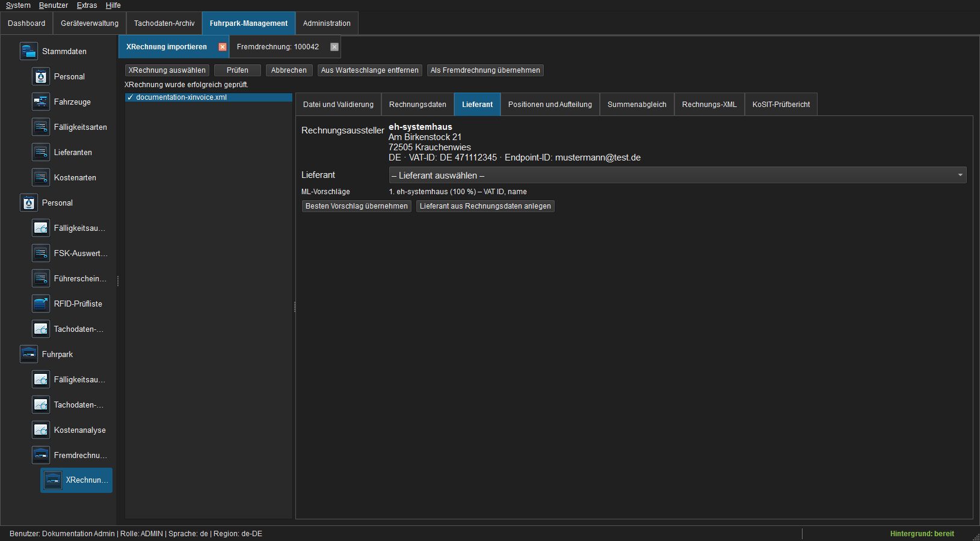This screenshot has height=541, width=980.
Task: Open the Kostenanalyse chart icon
Action: [41, 430]
